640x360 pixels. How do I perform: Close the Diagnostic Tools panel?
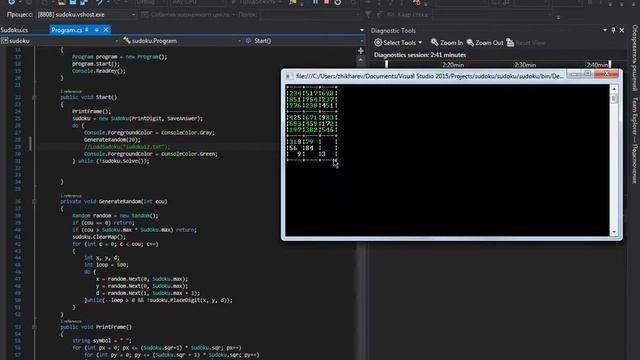pyautogui.click(x=622, y=30)
